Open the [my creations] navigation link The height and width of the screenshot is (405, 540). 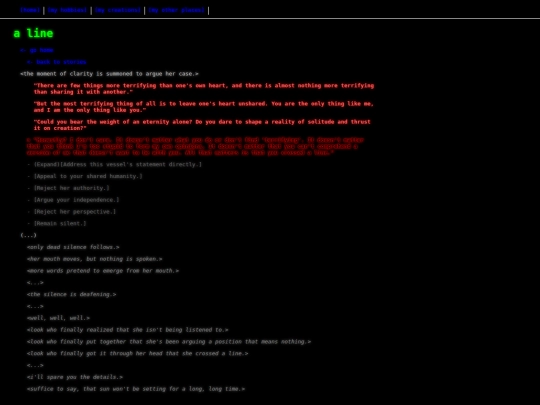[118, 10]
